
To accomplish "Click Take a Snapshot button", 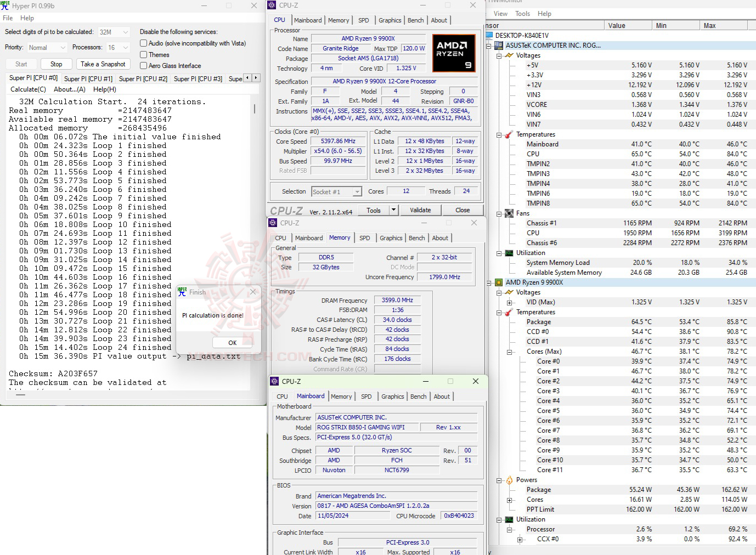I will (x=103, y=64).
